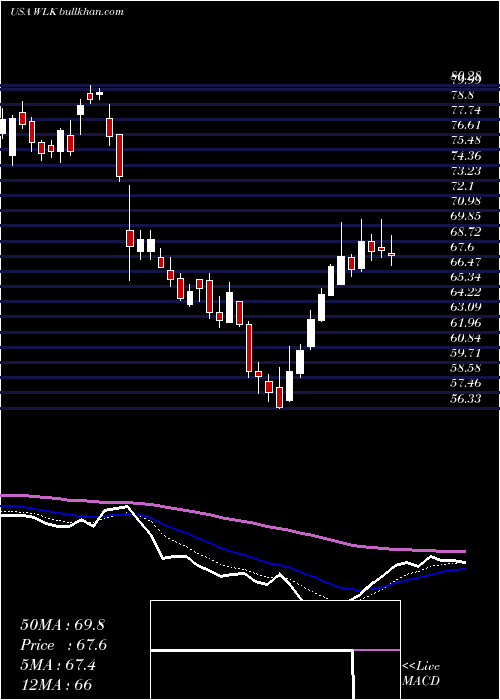Click the 69.85 price axis label
The width and height of the screenshot is (500, 700).
(x=466, y=217)
